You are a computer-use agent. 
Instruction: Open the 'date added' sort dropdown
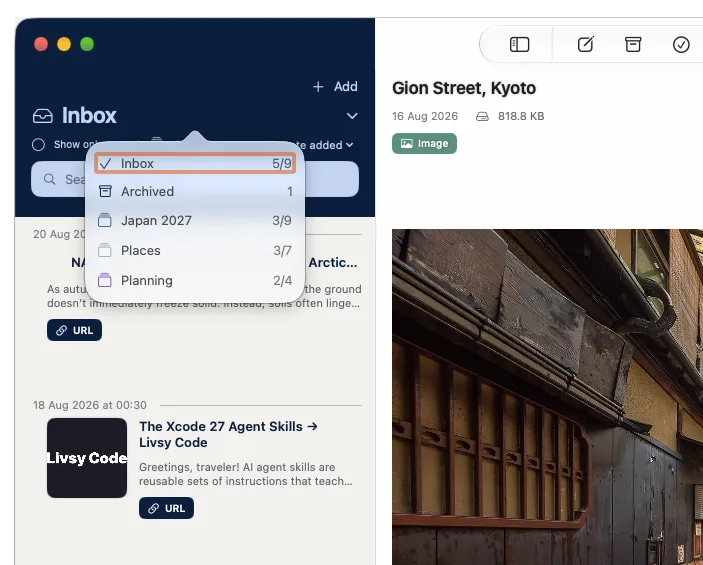pyautogui.click(x=325, y=145)
